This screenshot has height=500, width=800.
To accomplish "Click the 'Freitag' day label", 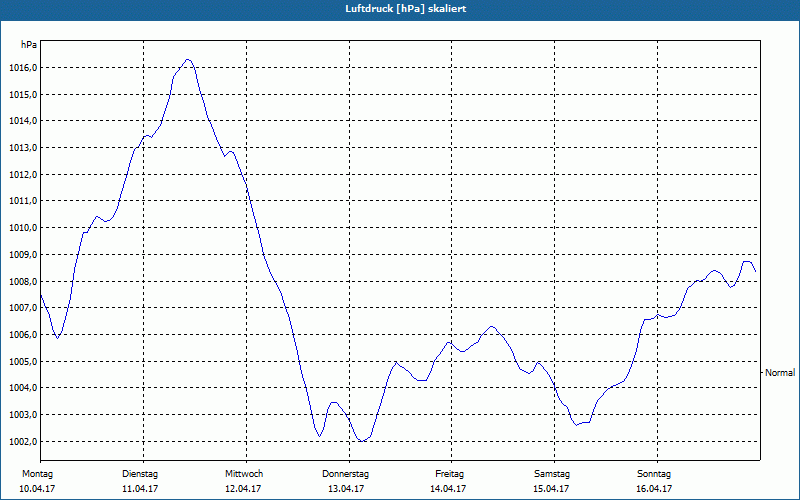I will point(449,474).
